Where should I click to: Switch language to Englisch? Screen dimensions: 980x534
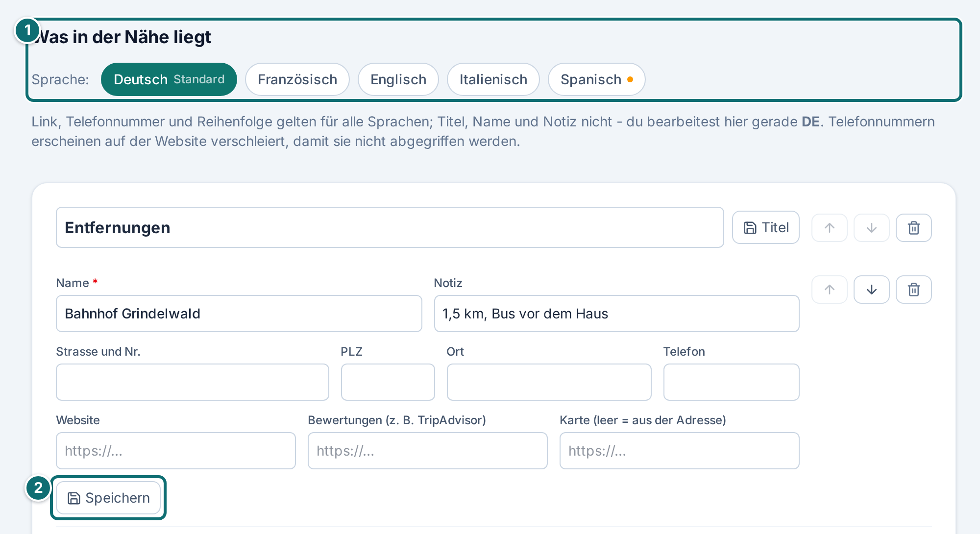pos(398,79)
